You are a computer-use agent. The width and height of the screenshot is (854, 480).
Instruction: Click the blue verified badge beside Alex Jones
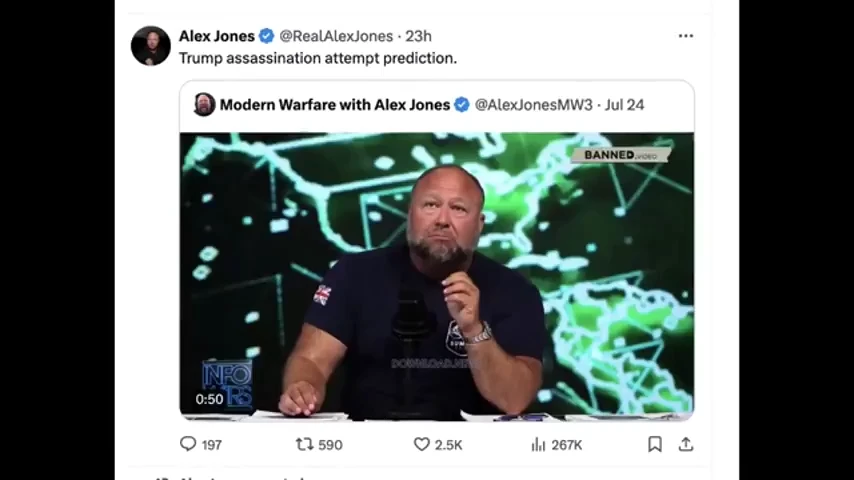[266, 36]
